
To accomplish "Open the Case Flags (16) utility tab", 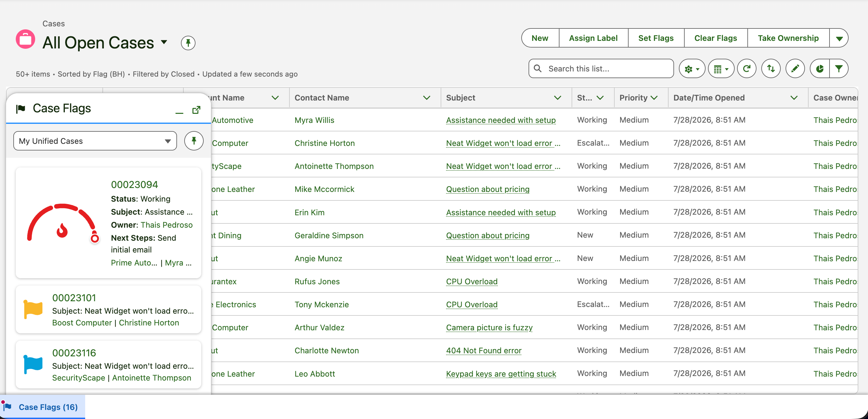I will pos(42,407).
